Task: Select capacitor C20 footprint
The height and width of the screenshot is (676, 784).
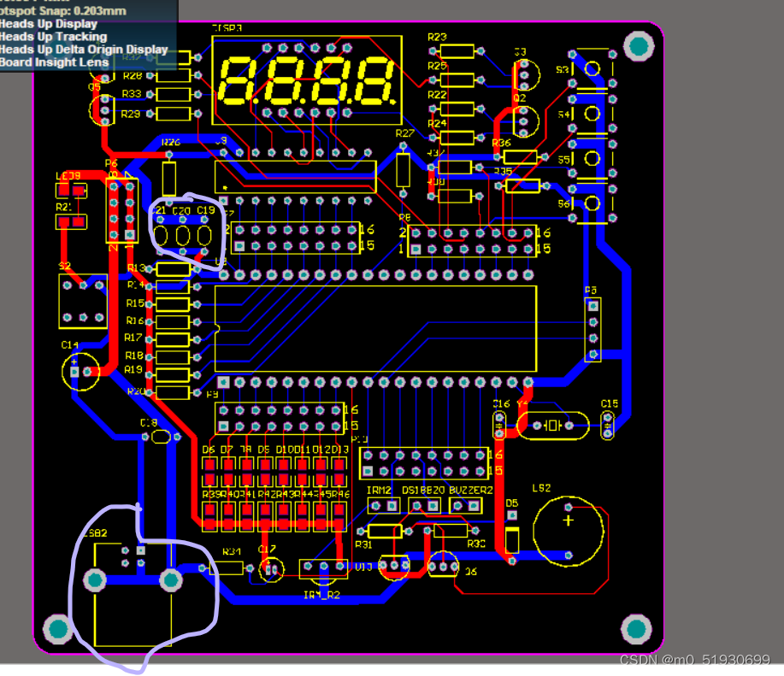Action: (183, 235)
